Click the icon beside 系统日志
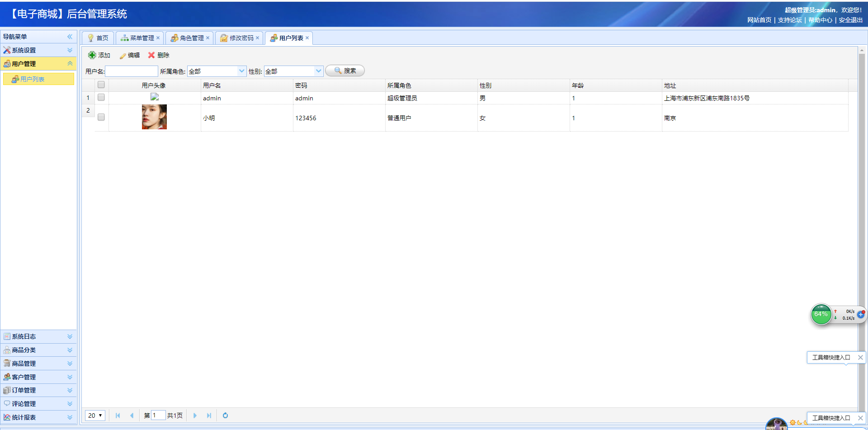 pos(7,336)
